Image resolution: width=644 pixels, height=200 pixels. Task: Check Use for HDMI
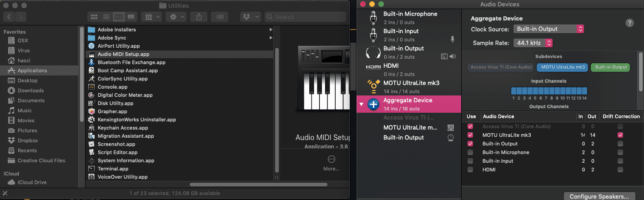point(470,170)
